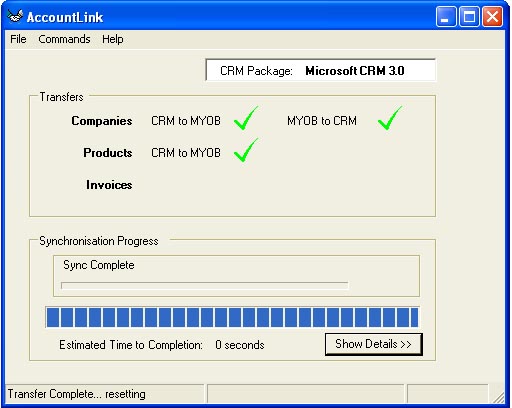The height and width of the screenshot is (408, 512).
Task: Click the green checkmark for Companies MYOB to CRM
Action: pos(390,118)
